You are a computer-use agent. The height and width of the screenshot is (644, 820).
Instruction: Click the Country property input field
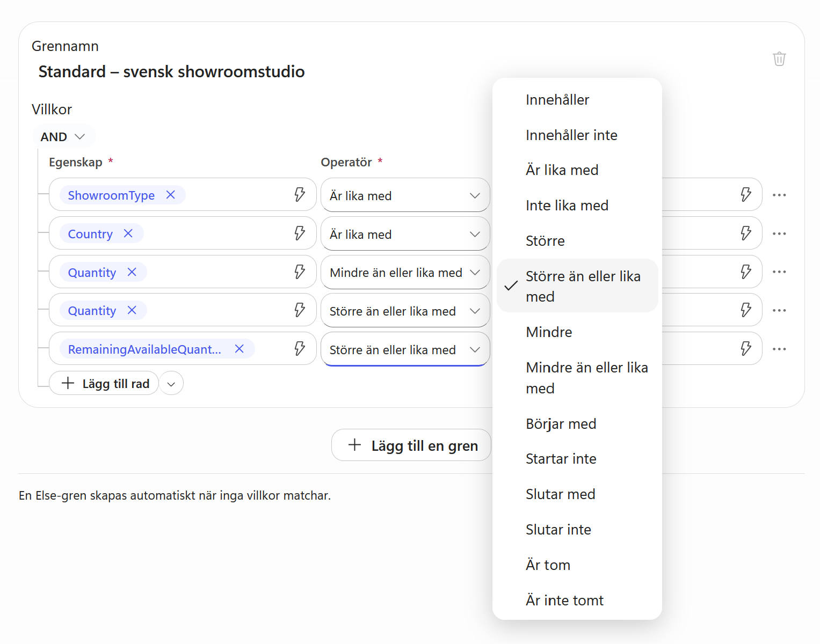(183, 233)
